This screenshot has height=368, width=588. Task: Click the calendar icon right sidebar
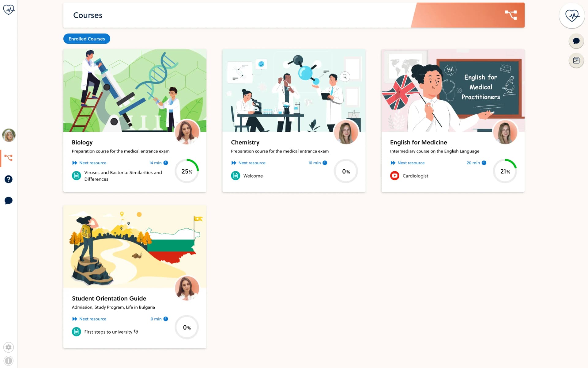click(x=576, y=60)
